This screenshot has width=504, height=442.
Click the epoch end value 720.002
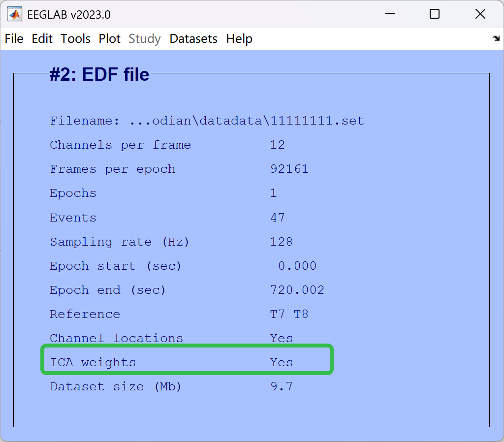click(297, 290)
